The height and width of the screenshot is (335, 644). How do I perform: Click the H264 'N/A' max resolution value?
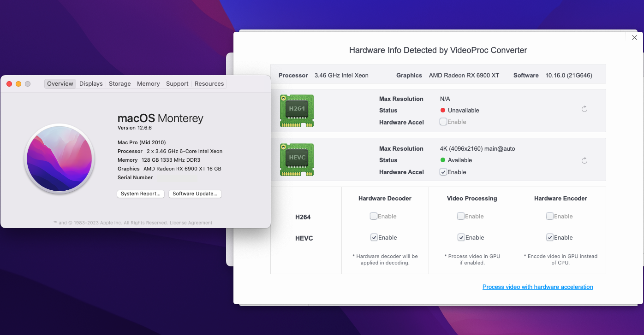[445, 99]
